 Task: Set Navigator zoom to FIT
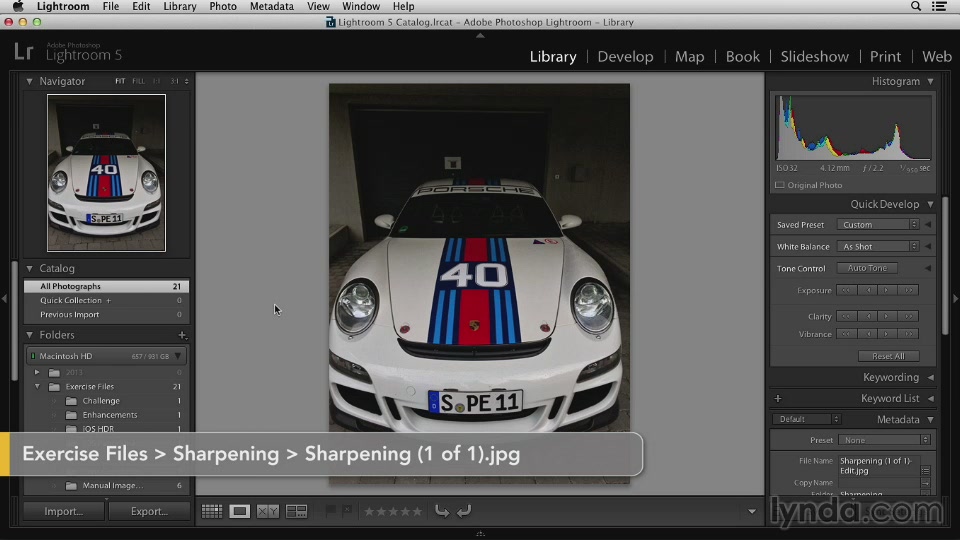[x=120, y=81]
